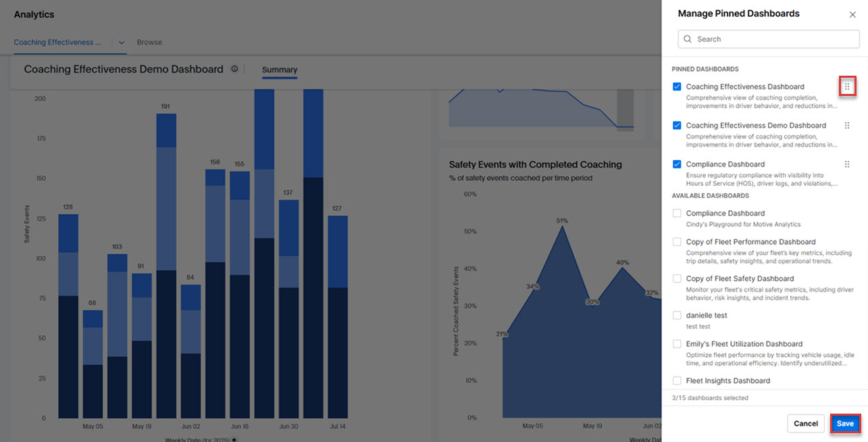Select the Copy of Fleet Performance Dashboard checkbox
This screenshot has width=868, height=442.
[677, 242]
